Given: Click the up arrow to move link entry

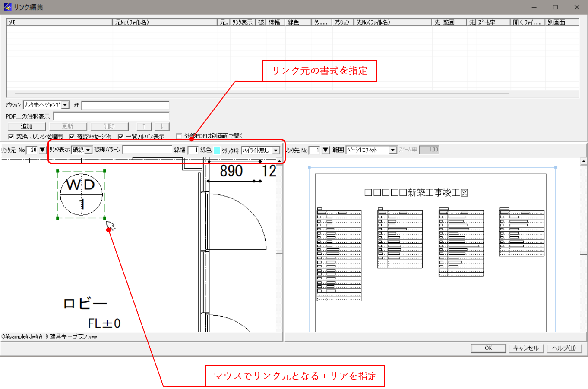Looking at the screenshot, I should point(144,126).
